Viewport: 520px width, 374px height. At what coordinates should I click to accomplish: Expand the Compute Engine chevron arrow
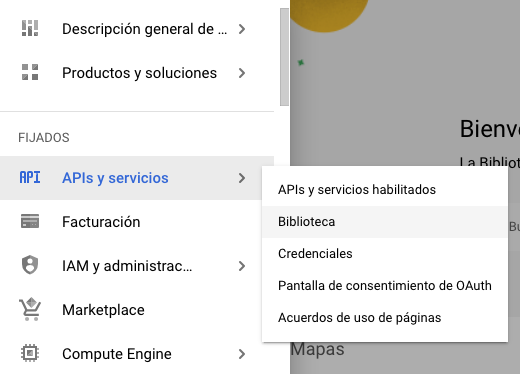tap(242, 354)
